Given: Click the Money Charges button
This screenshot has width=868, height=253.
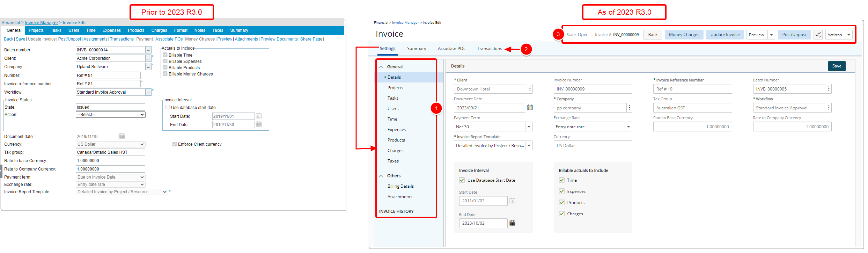Looking at the screenshot, I should pyautogui.click(x=684, y=35).
